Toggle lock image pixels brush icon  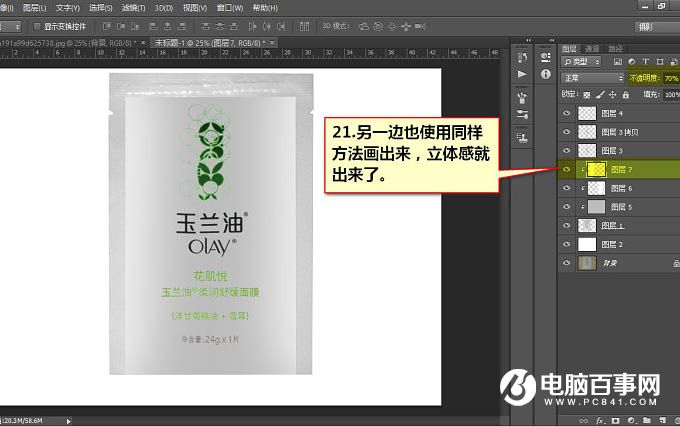point(600,95)
